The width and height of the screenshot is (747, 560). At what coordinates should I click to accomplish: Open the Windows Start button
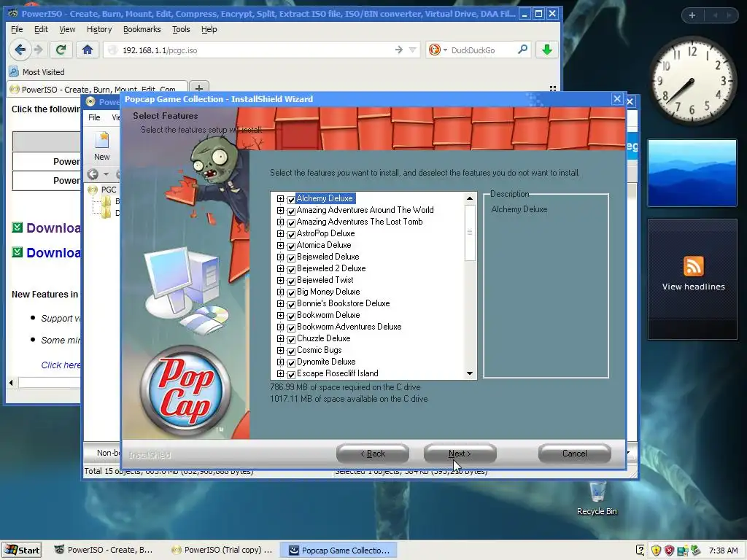click(x=22, y=550)
